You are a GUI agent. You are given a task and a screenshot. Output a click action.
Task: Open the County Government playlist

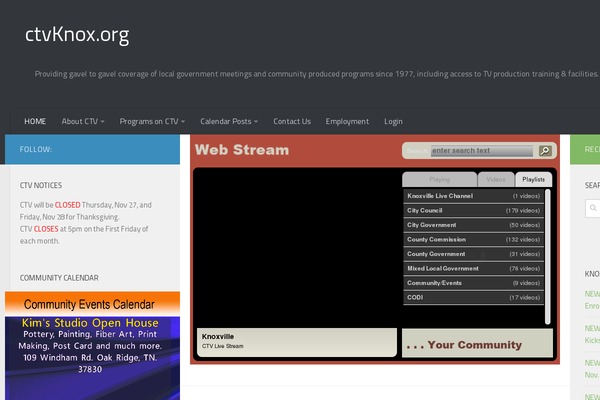point(473,254)
